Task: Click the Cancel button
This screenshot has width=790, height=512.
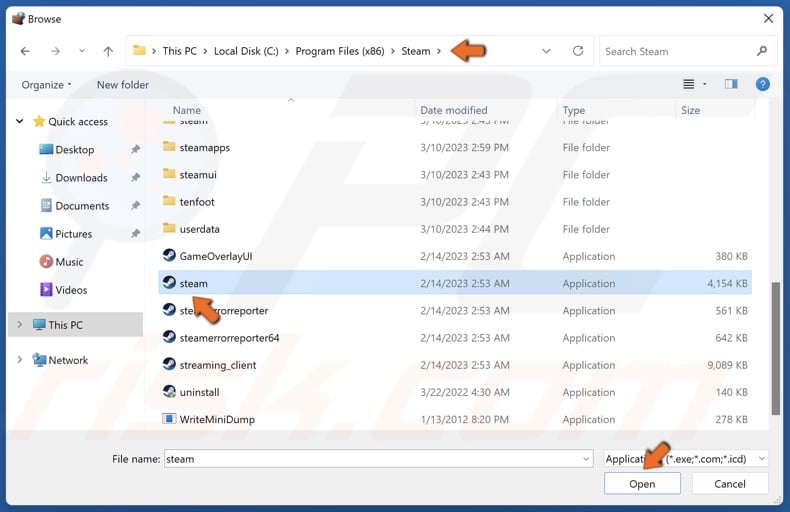Action: (730, 484)
